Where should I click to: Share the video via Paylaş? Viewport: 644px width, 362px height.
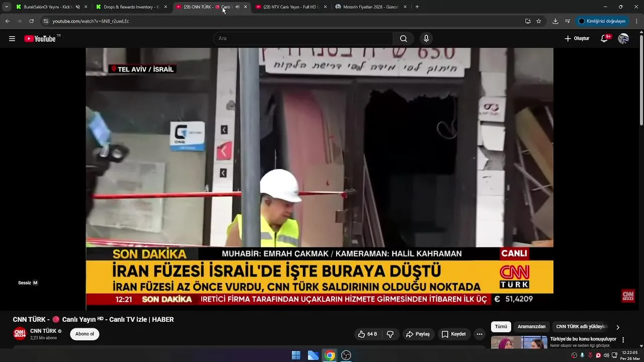(418, 334)
